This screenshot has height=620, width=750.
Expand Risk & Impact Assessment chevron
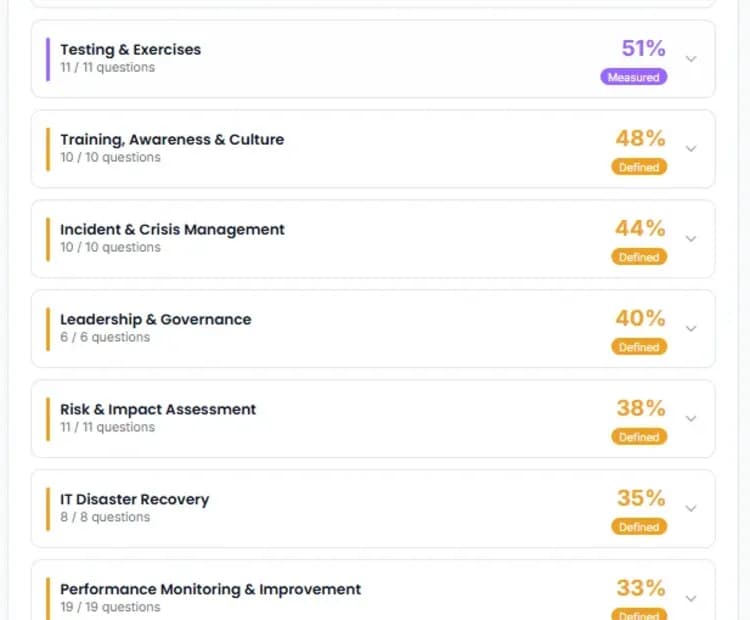[691, 419]
